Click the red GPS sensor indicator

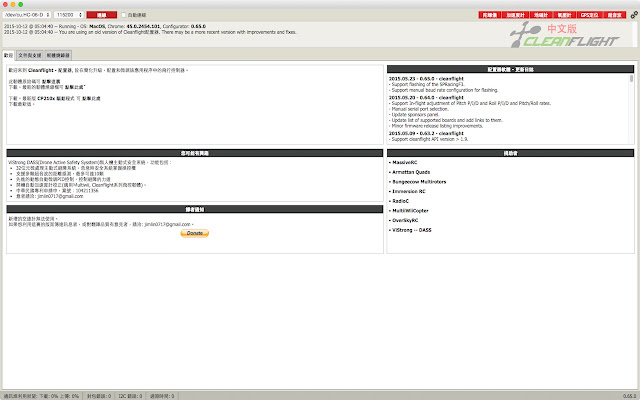589,15
